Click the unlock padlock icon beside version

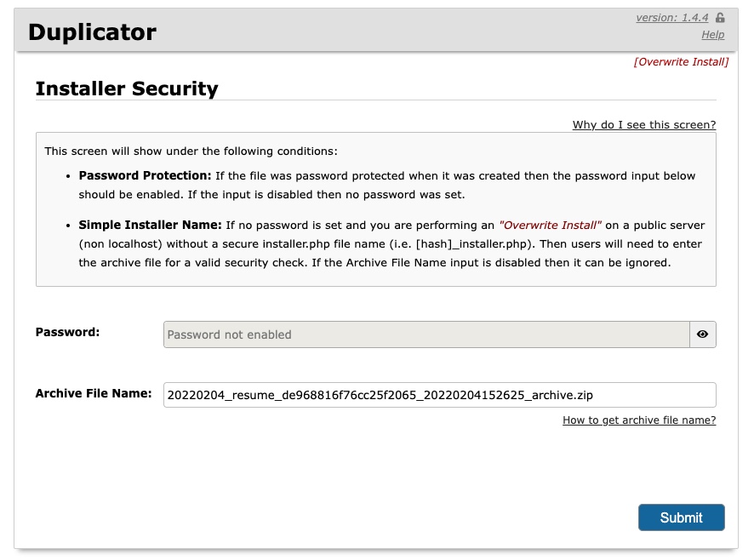point(720,18)
